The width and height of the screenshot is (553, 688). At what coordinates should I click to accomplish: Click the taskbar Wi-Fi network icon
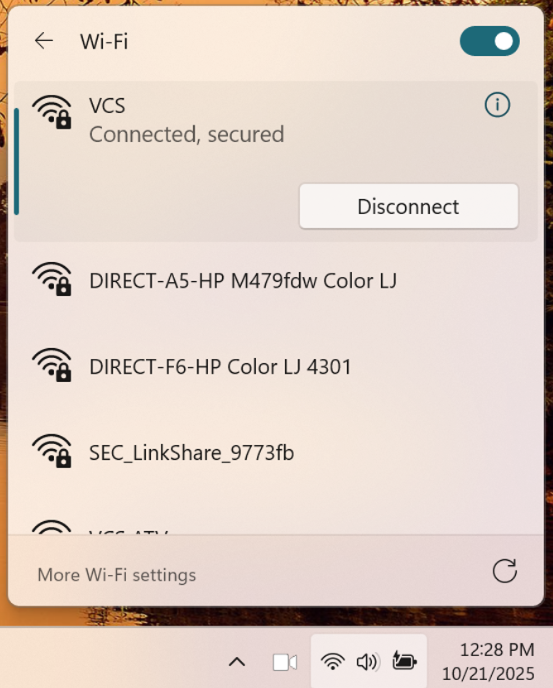click(333, 661)
